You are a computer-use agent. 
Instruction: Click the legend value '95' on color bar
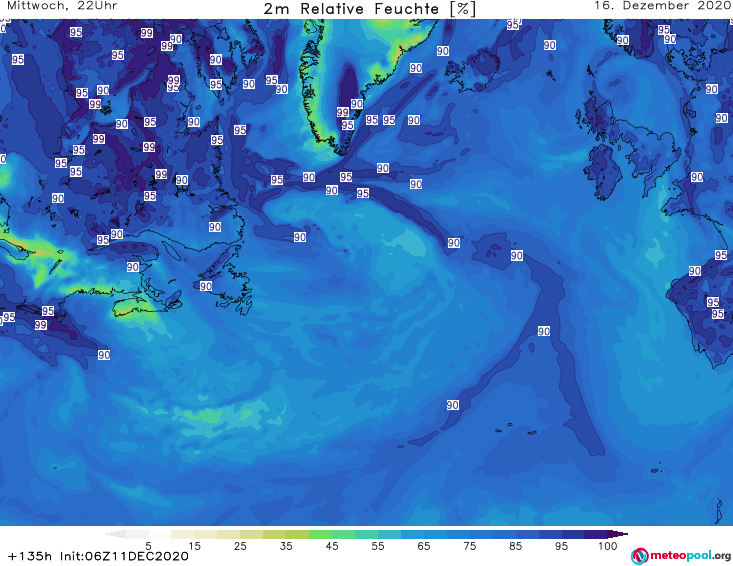(x=561, y=545)
